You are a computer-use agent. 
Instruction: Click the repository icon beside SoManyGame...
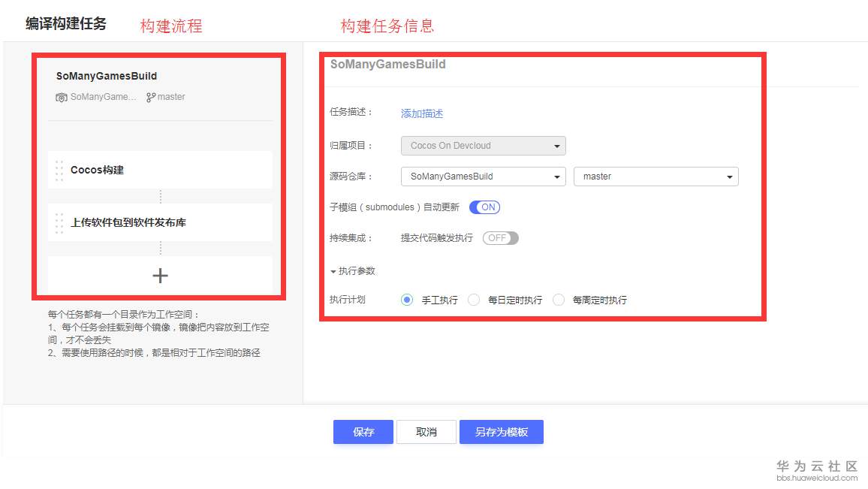(62, 97)
